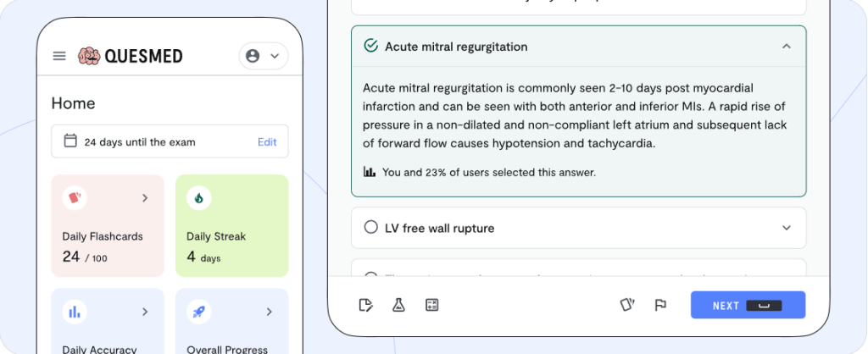The width and height of the screenshot is (868, 354).
Task: Click the Daily Streak flame icon
Action: tap(198, 198)
